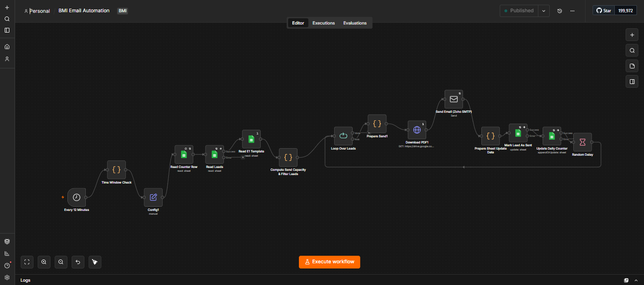Open the Help question mark icon
Viewport: 644px width, 285px height.
(7, 266)
